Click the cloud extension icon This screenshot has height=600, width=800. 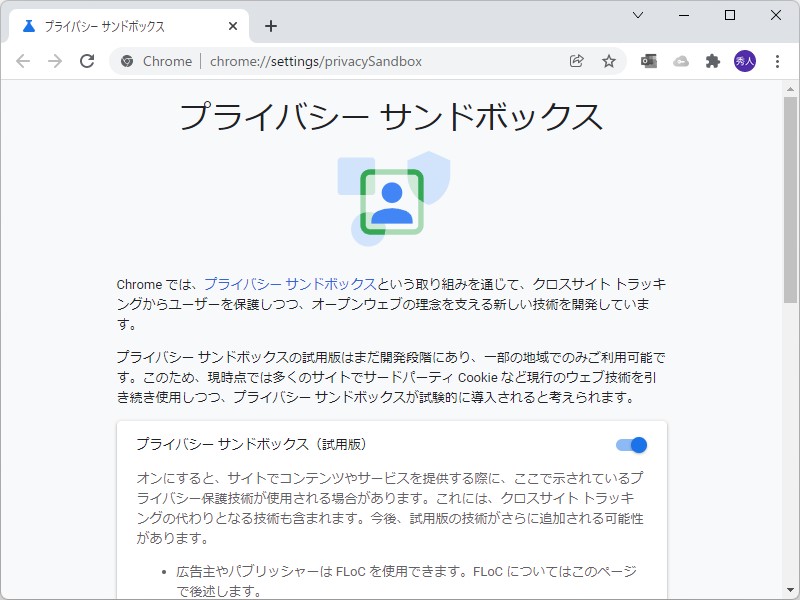682,61
